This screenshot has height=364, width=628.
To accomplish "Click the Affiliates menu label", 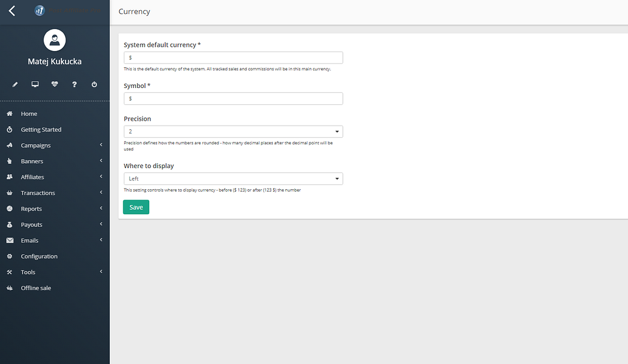I will point(32,177).
